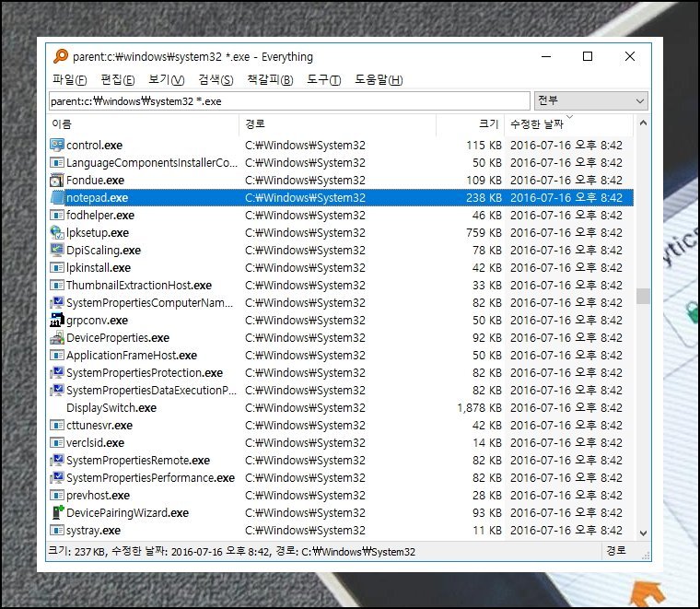Click the control.exe file icon
The width and height of the screenshot is (700, 609).
57,145
